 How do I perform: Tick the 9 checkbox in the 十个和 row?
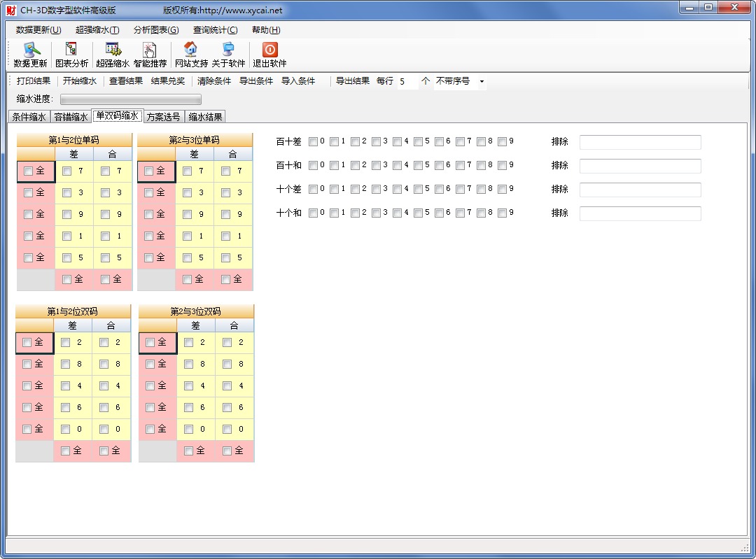click(x=502, y=213)
